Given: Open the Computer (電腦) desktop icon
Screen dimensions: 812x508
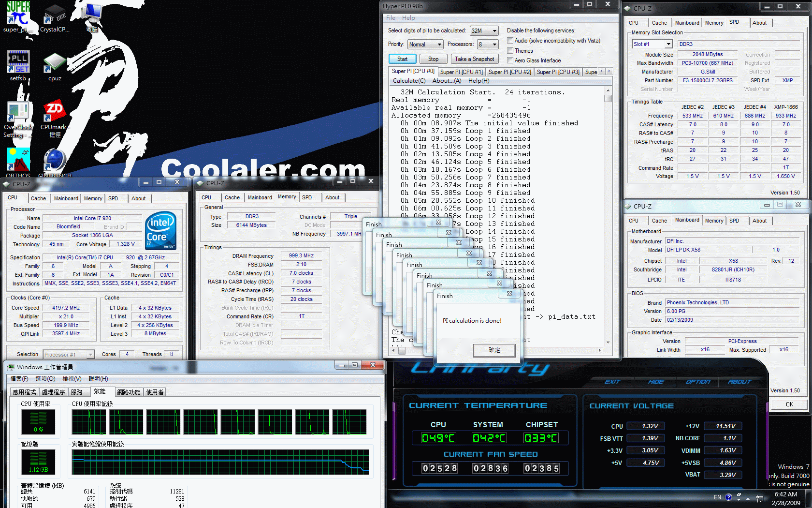Looking at the screenshot, I should click(92, 17).
